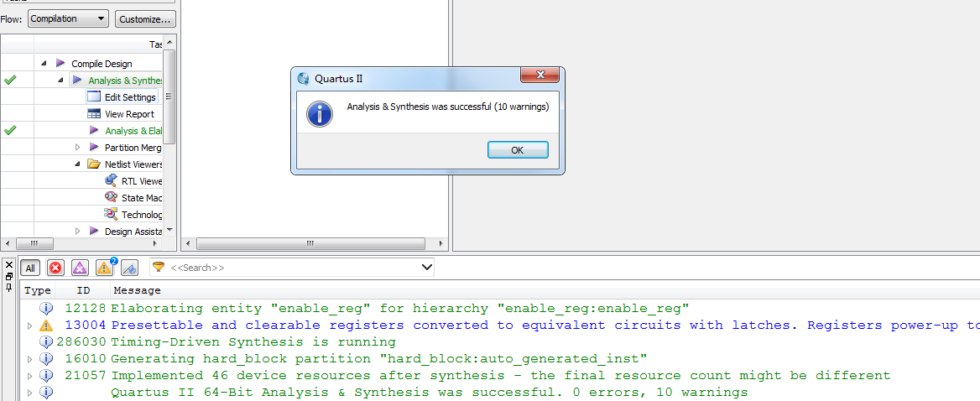Click the View Report table icon

(x=94, y=114)
